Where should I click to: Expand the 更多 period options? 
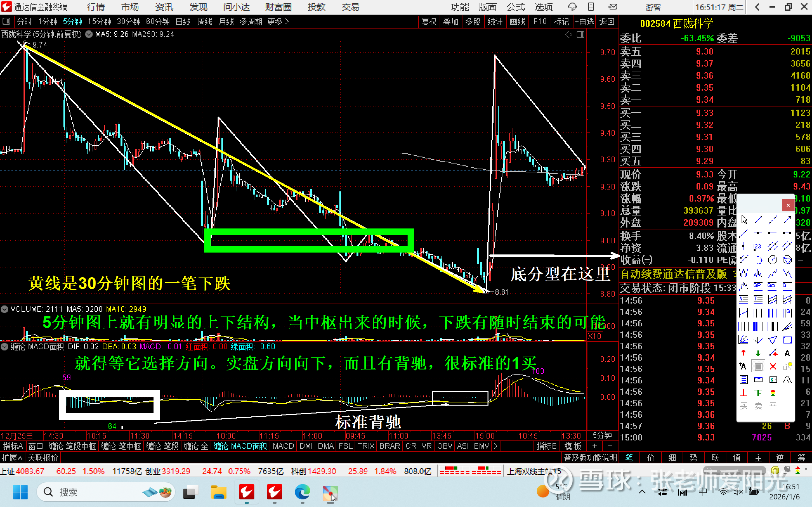278,22
